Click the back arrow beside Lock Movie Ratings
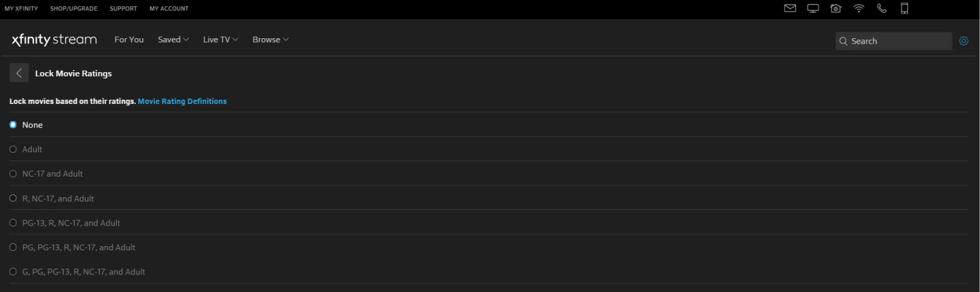 (19, 73)
